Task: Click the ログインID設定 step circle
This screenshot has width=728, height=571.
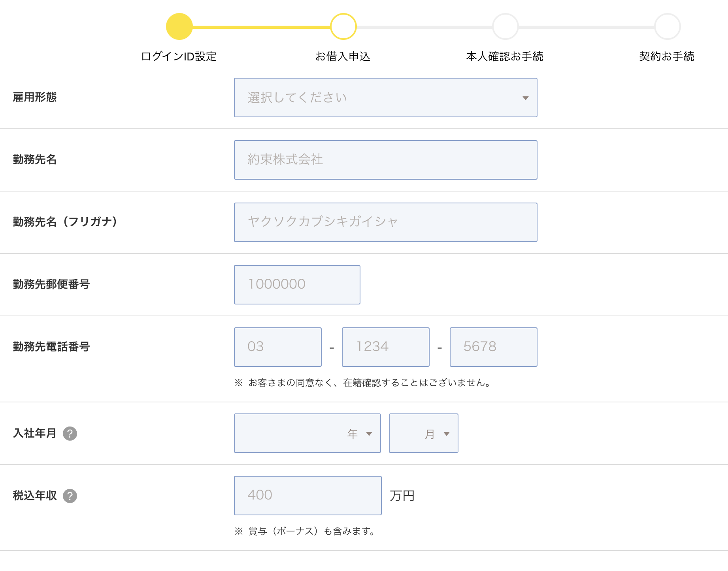Action: point(179,26)
